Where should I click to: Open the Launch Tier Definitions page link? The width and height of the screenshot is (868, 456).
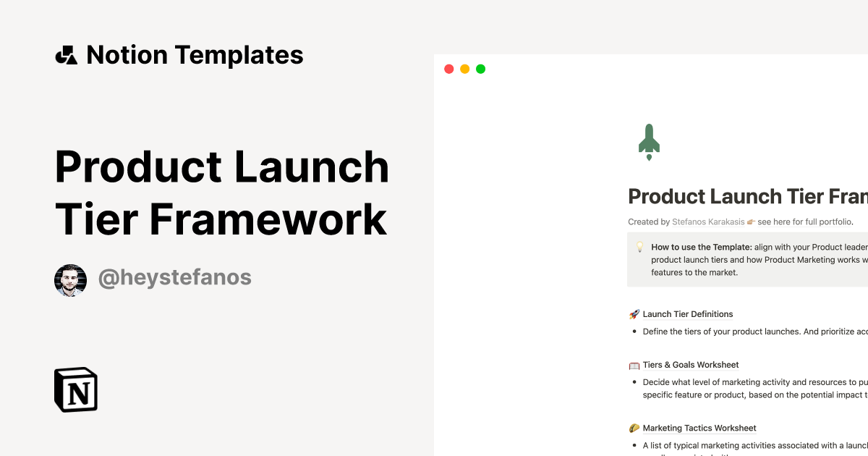687,313
